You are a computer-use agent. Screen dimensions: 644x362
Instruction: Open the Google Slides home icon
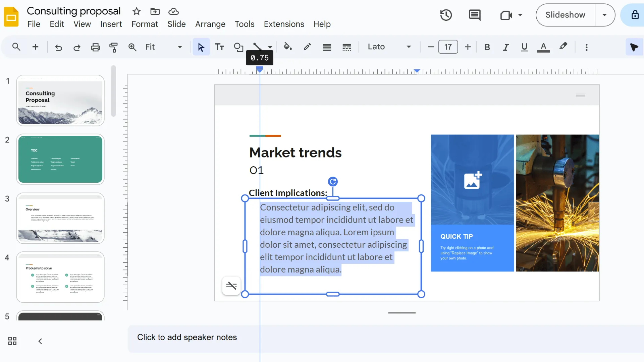(x=11, y=17)
